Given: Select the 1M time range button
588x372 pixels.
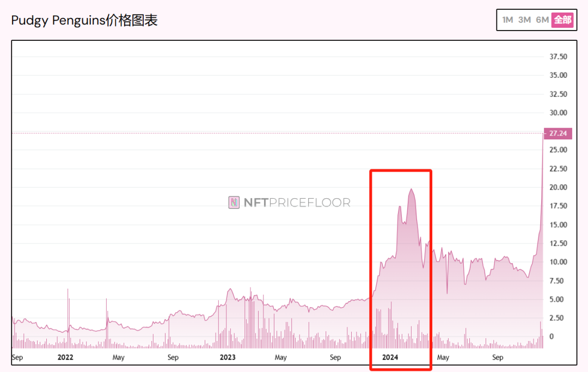Looking at the screenshot, I should [507, 20].
